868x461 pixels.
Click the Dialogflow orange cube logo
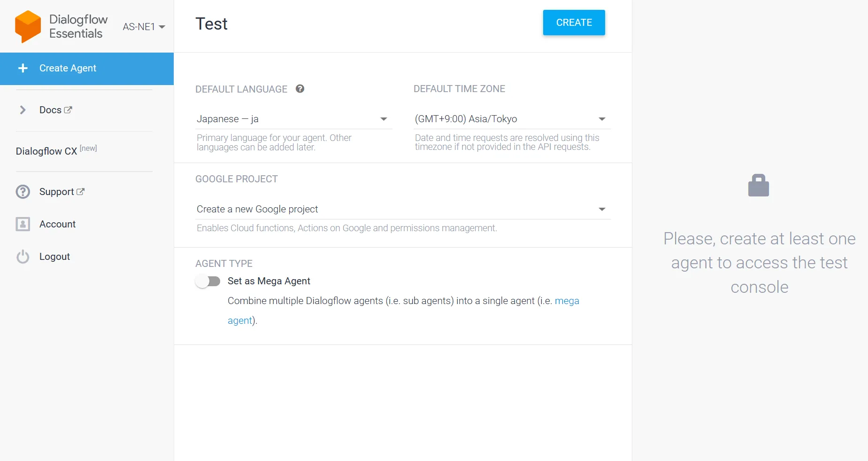28,26
